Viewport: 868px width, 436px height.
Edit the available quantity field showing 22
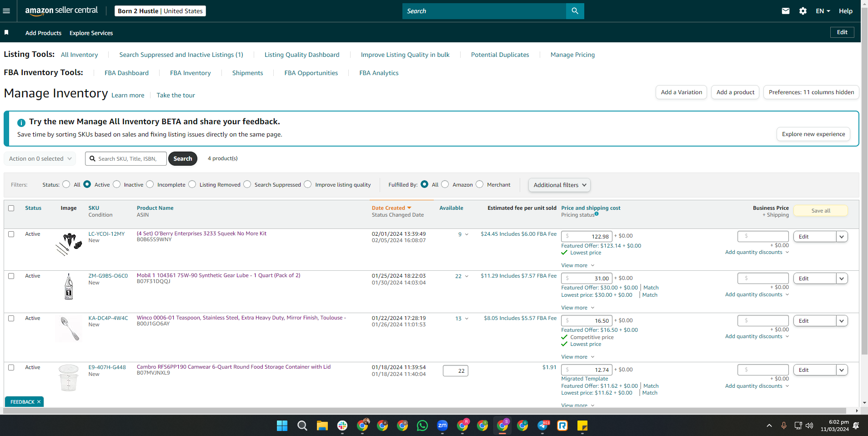(456, 371)
